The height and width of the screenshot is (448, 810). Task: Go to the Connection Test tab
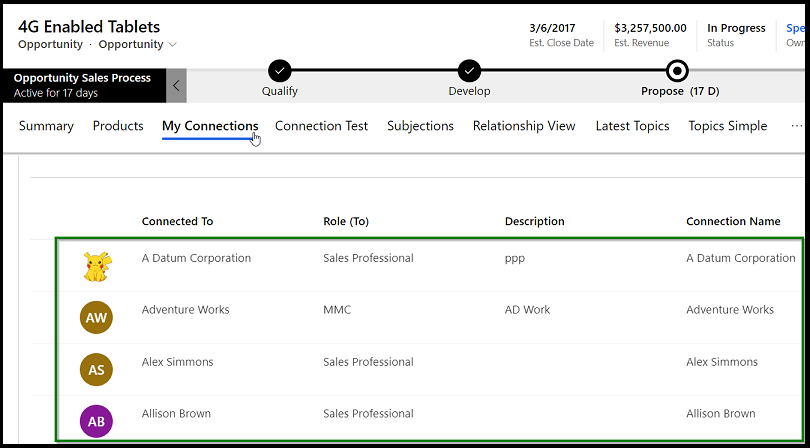[x=321, y=126]
